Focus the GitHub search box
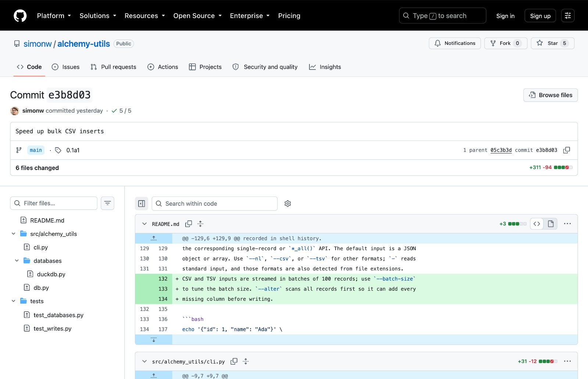Image resolution: width=588 pixels, height=379 pixels. click(x=442, y=16)
